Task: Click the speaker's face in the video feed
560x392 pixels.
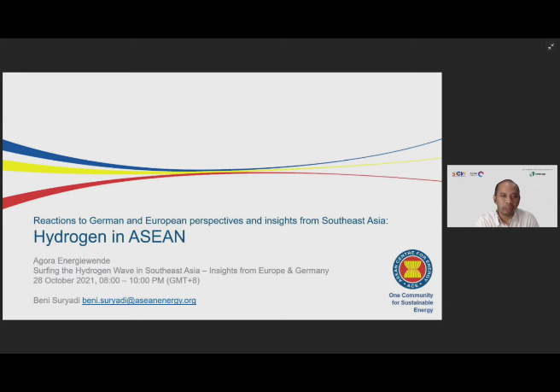Action: (506, 195)
